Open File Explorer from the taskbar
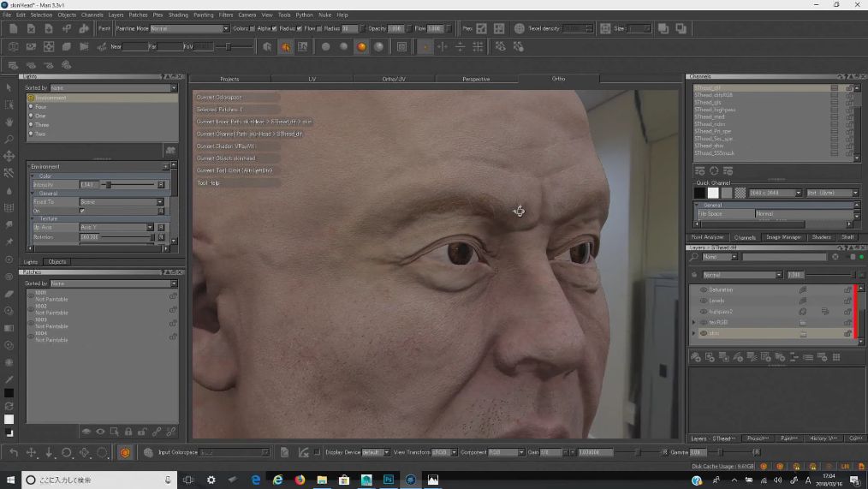The height and width of the screenshot is (489, 868). [322, 480]
